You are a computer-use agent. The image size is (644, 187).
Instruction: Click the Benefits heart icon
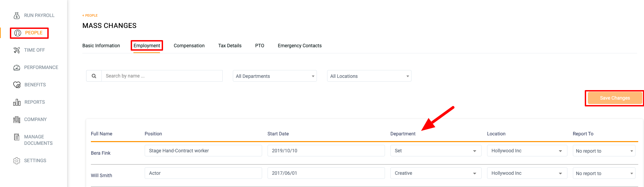click(17, 85)
